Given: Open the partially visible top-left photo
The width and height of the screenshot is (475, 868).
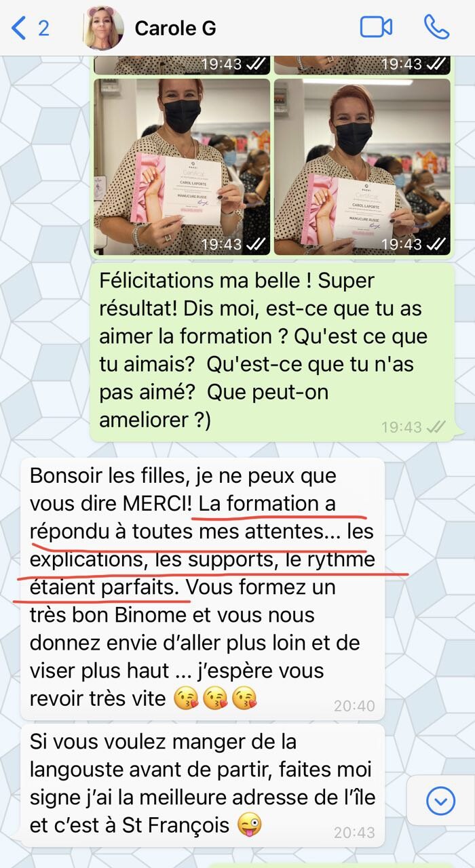Looking at the screenshot, I should click(182, 65).
